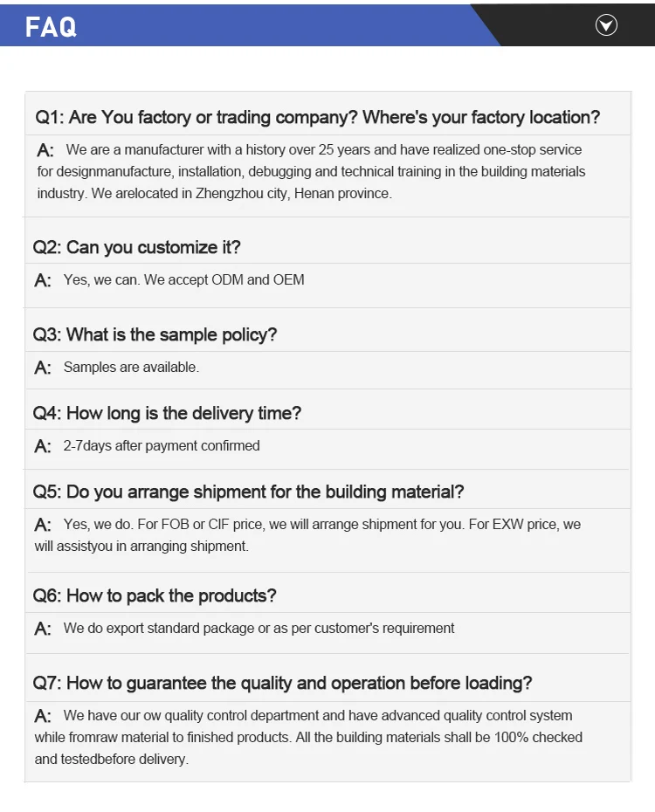Click the answer 'We accept ODM and OEM'
This screenshot has width=655, height=812.
184,280
